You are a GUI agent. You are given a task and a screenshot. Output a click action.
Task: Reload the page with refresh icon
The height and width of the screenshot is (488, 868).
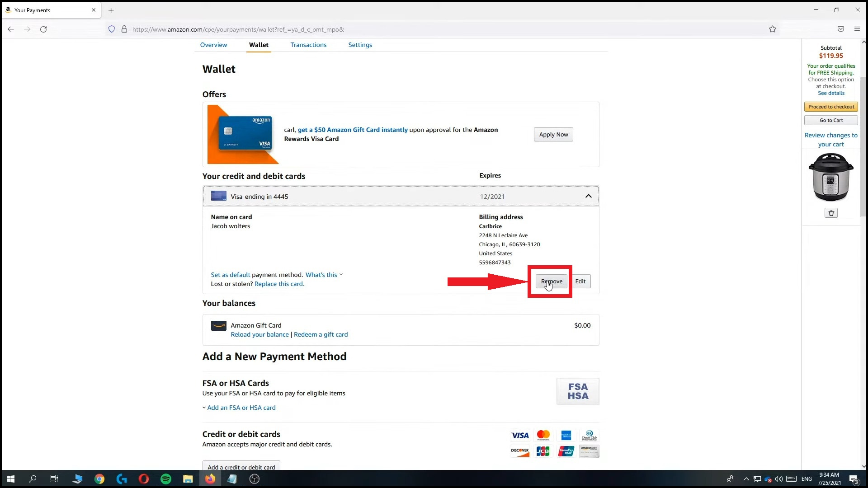[x=43, y=29]
